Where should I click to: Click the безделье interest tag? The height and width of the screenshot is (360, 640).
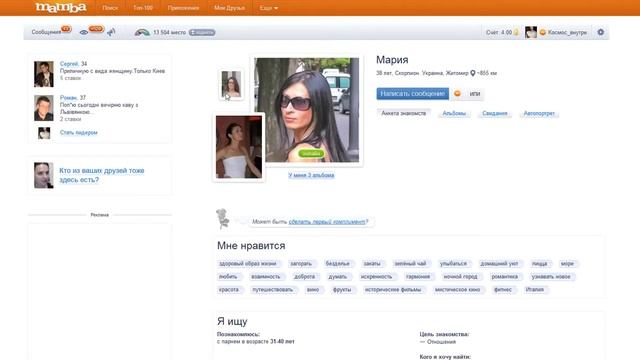(x=338, y=264)
